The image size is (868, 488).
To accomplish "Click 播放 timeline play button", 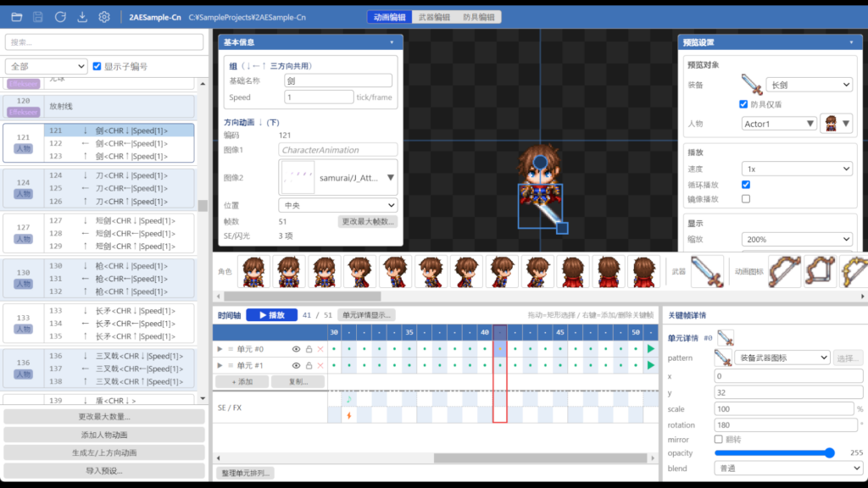I will click(x=272, y=315).
